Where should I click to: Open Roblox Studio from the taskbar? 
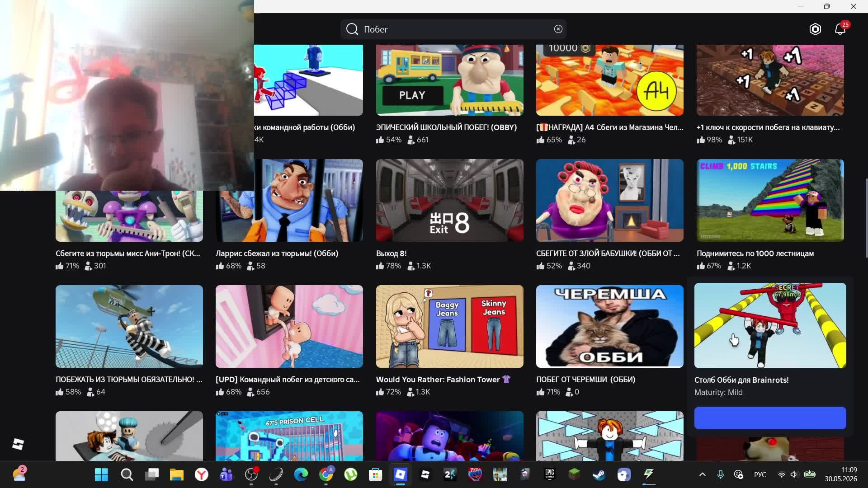[x=425, y=474]
